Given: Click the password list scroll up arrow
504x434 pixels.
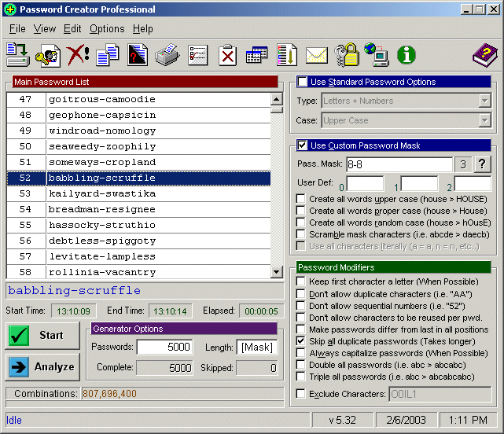Looking at the screenshot, I should pyautogui.click(x=277, y=99).
